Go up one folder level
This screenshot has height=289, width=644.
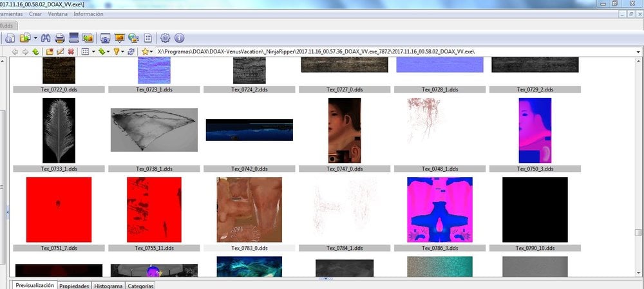click(35, 51)
